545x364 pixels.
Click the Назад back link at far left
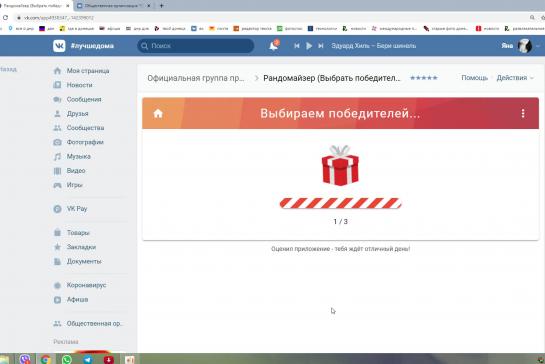8,70
